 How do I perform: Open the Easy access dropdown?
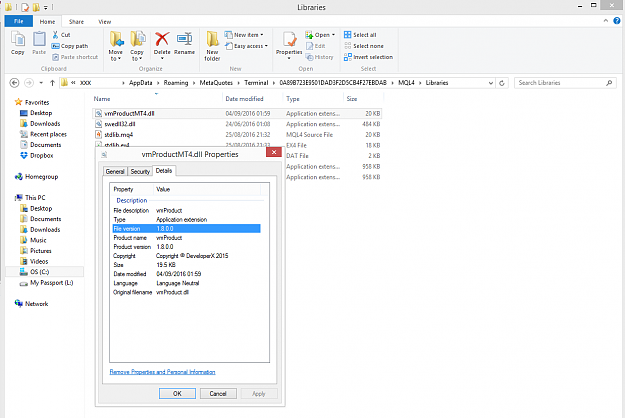(x=246, y=46)
